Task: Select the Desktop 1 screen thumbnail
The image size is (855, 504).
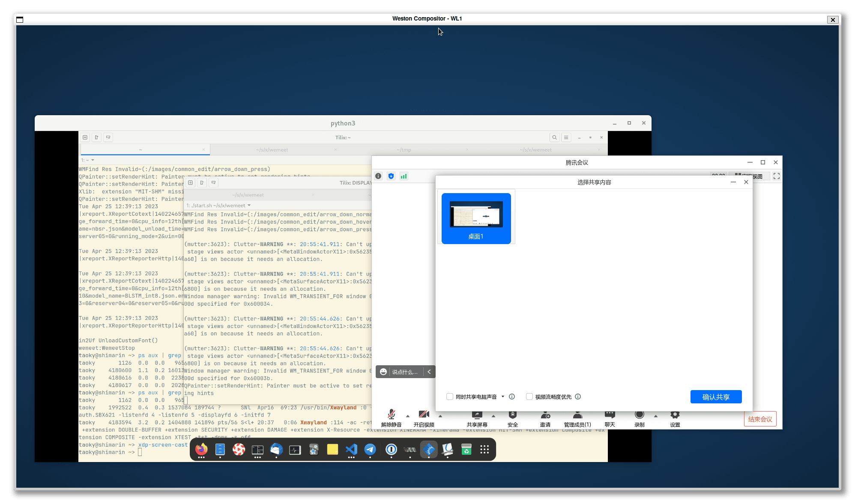Action: 476,218
